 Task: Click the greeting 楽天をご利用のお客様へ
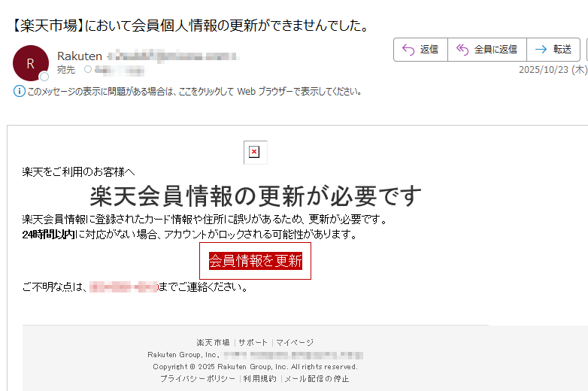pos(78,172)
